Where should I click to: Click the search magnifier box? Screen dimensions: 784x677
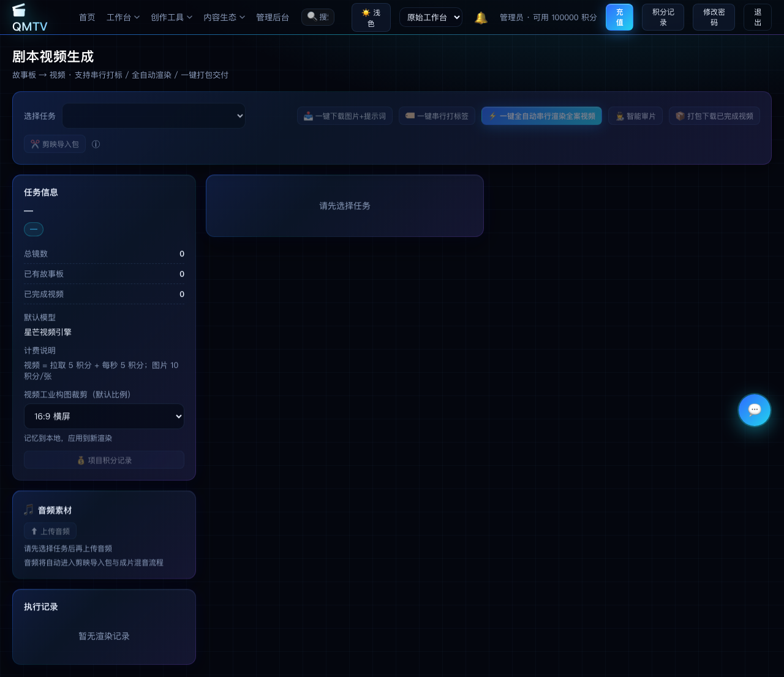click(x=318, y=17)
